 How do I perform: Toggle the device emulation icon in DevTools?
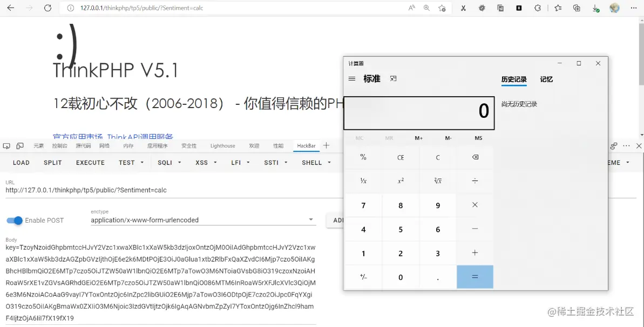20,145
